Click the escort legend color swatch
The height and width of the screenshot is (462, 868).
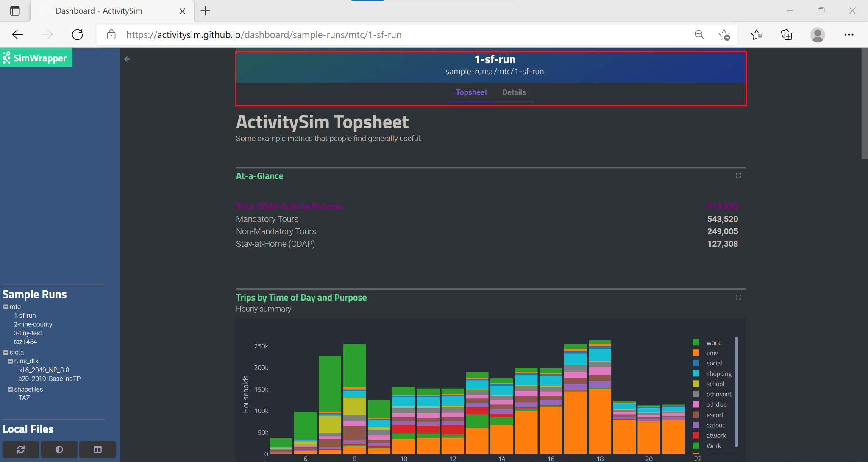(696, 415)
